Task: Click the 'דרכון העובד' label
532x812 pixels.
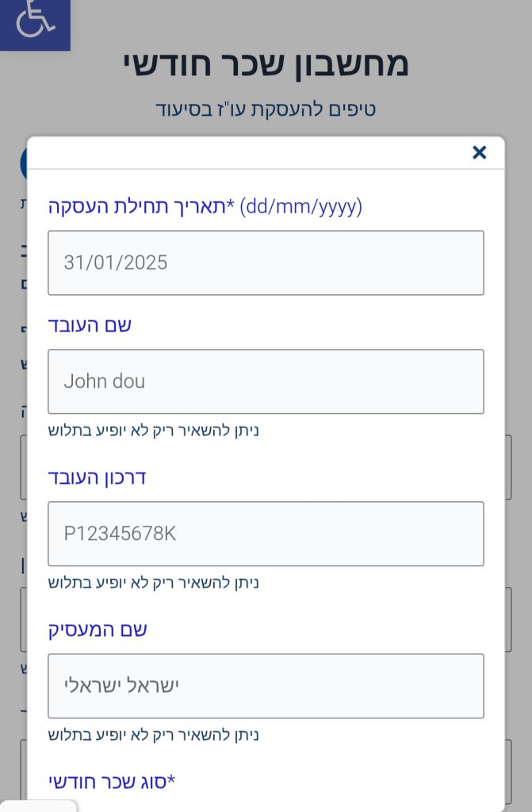Action: click(97, 477)
